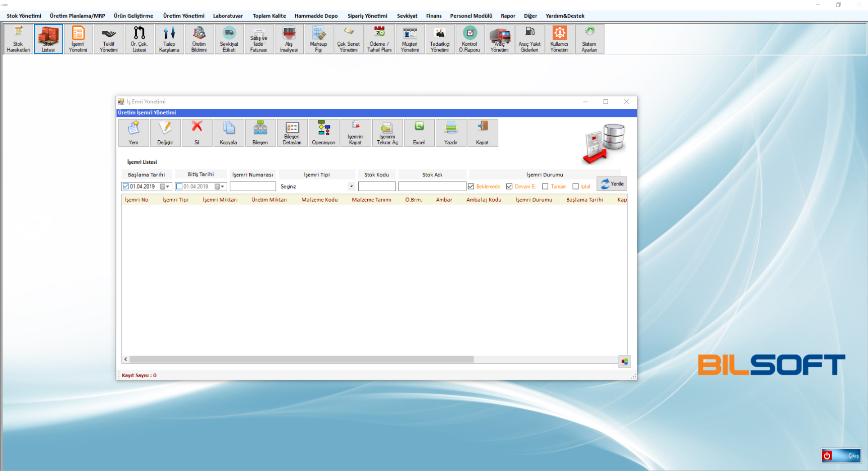The width and height of the screenshot is (868, 471).
Task: Open Stok Hareketleri from the main toolbar
Action: [x=18, y=39]
